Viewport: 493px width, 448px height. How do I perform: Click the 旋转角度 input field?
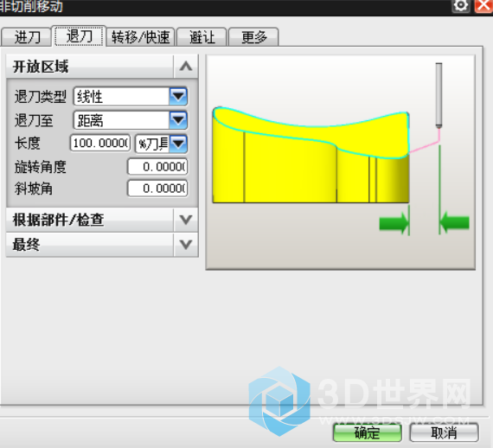coord(157,167)
